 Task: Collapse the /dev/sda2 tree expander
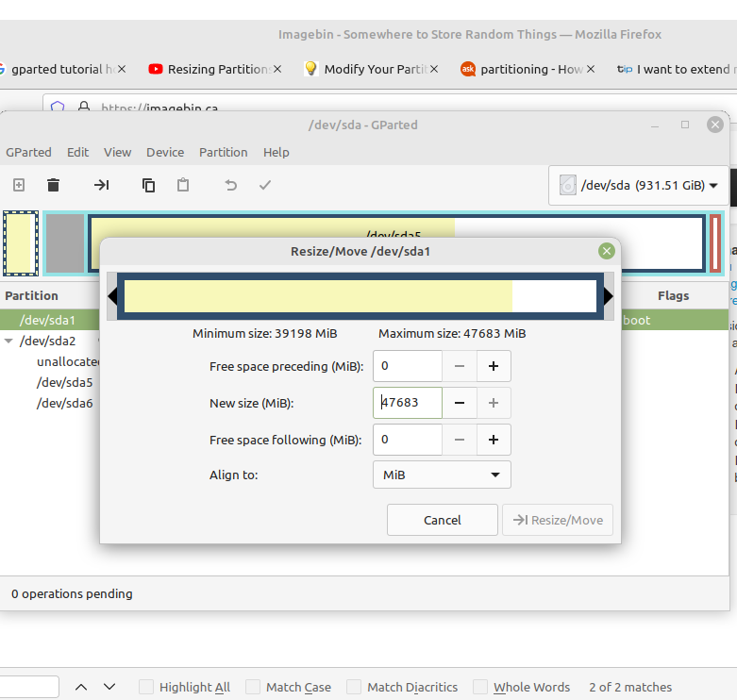(x=8, y=342)
